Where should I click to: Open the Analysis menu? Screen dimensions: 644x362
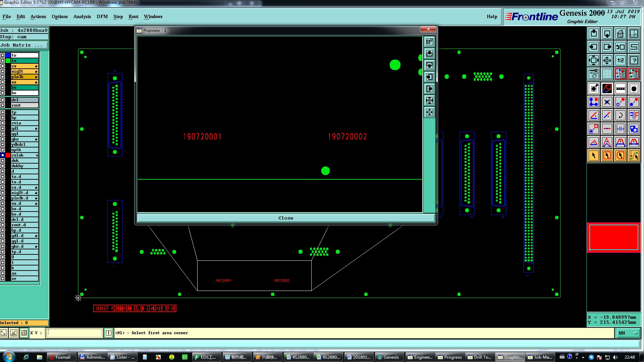click(x=82, y=16)
